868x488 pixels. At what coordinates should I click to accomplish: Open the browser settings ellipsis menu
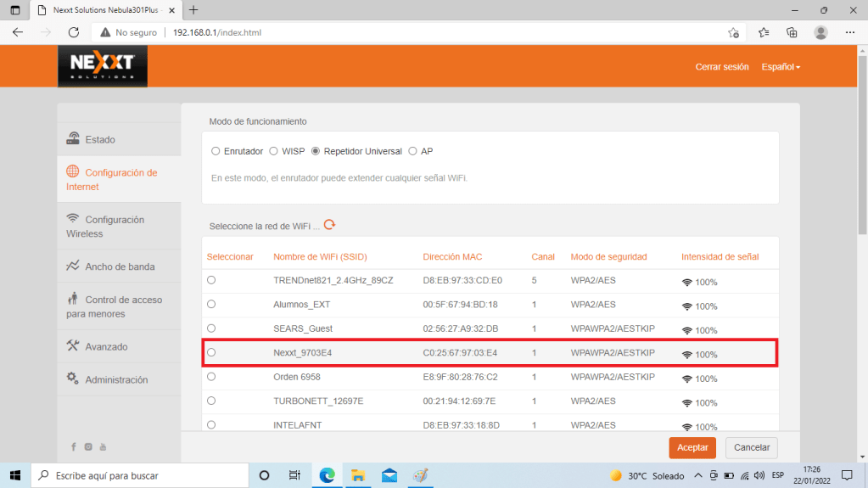pos(849,32)
